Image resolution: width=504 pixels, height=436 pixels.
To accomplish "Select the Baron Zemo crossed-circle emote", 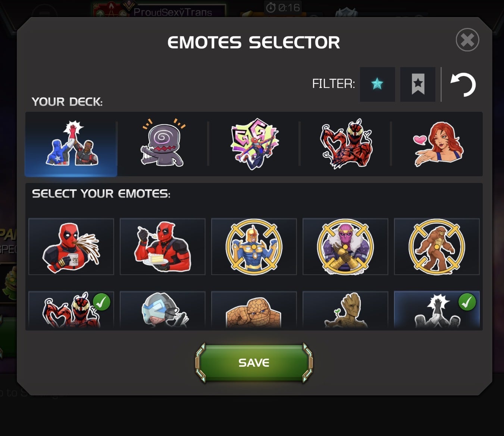I will 345,247.
